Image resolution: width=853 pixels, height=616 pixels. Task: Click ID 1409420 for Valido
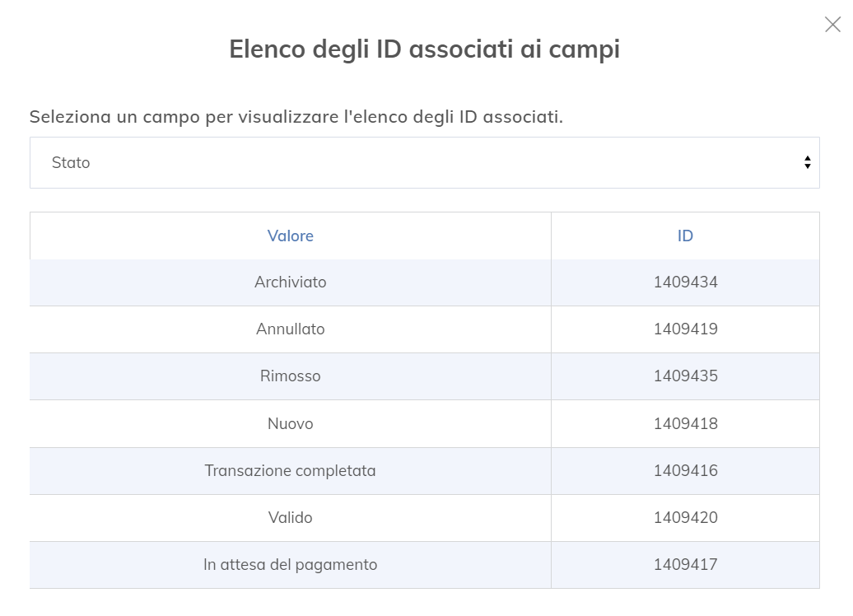pos(685,517)
